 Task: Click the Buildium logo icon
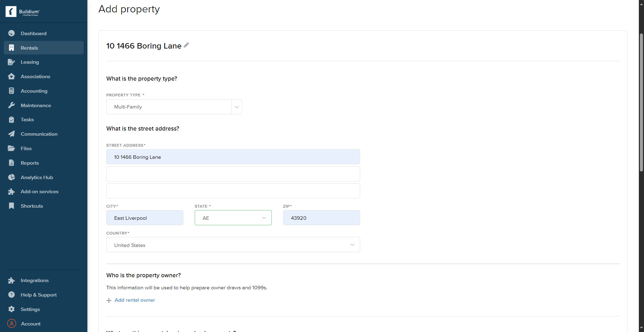pyautogui.click(x=11, y=12)
